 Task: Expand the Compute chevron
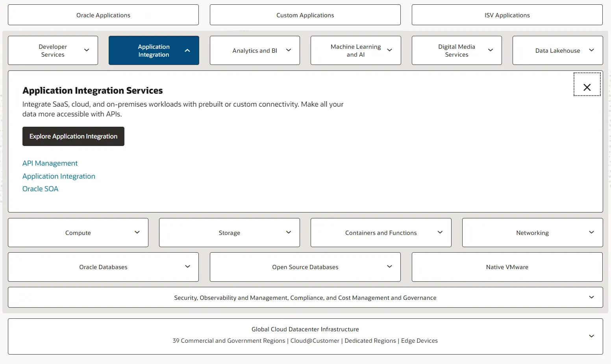click(137, 233)
